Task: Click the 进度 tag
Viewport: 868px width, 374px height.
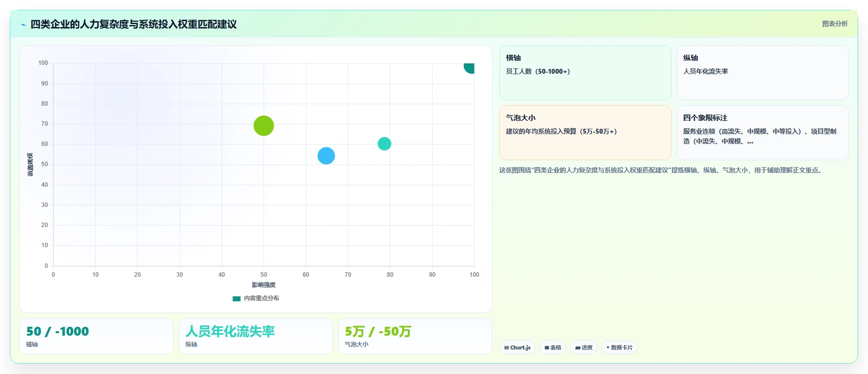Action: 584,347
